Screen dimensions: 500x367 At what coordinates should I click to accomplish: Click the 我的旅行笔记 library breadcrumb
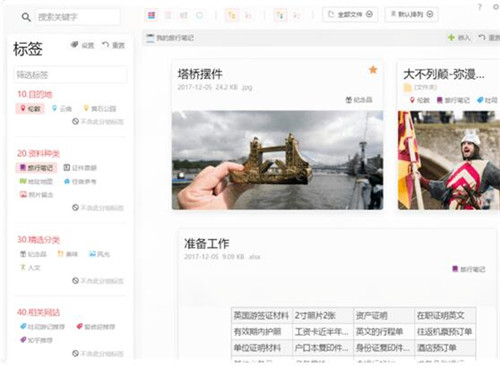coord(170,38)
